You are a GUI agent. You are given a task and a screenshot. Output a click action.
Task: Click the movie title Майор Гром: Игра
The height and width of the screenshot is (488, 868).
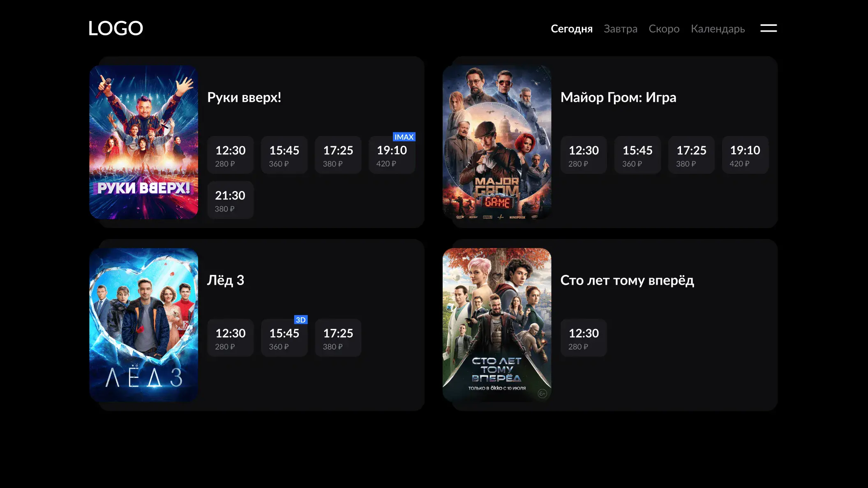[x=618, y=97]
